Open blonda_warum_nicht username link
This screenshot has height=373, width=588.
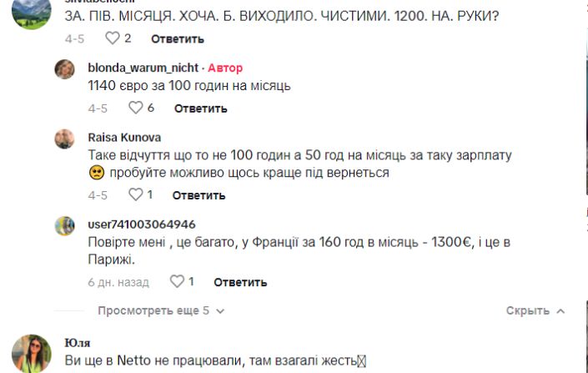[143, 68]
